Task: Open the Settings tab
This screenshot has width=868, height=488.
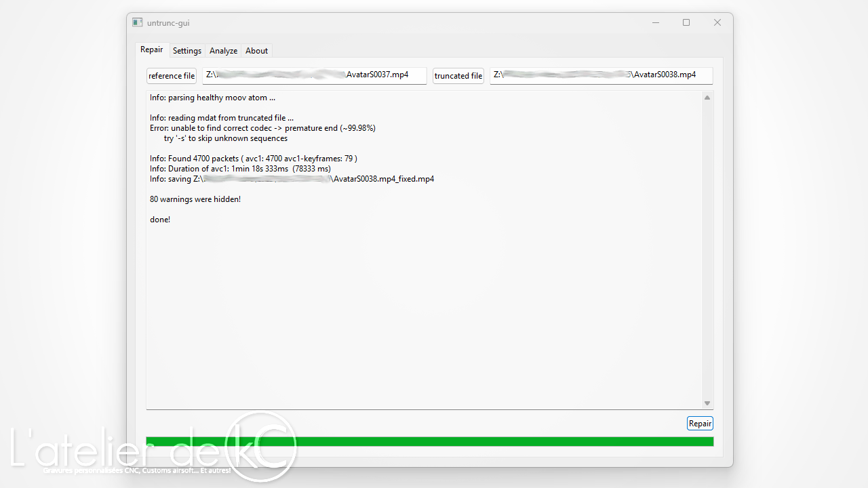Action: (187, 51)
